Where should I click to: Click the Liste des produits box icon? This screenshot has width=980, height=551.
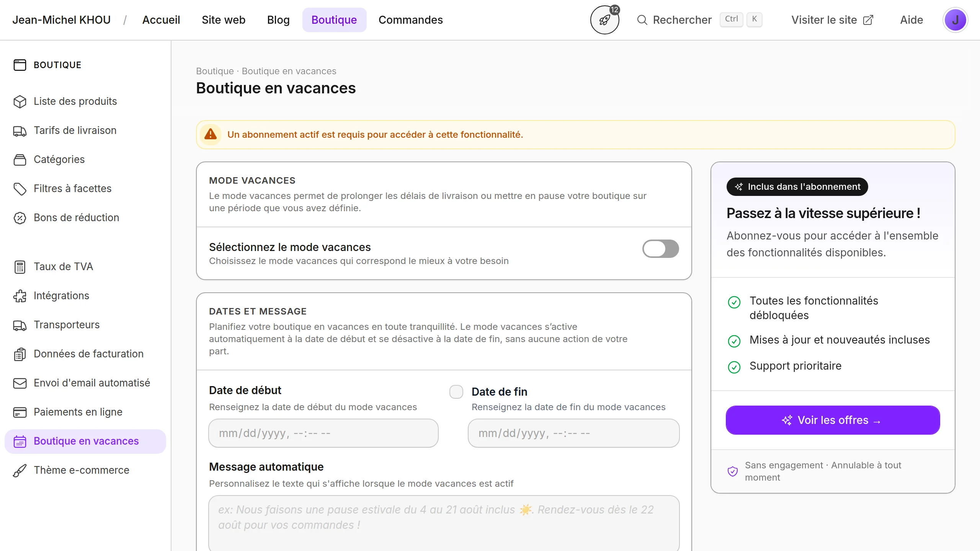(x=20, y=101)
